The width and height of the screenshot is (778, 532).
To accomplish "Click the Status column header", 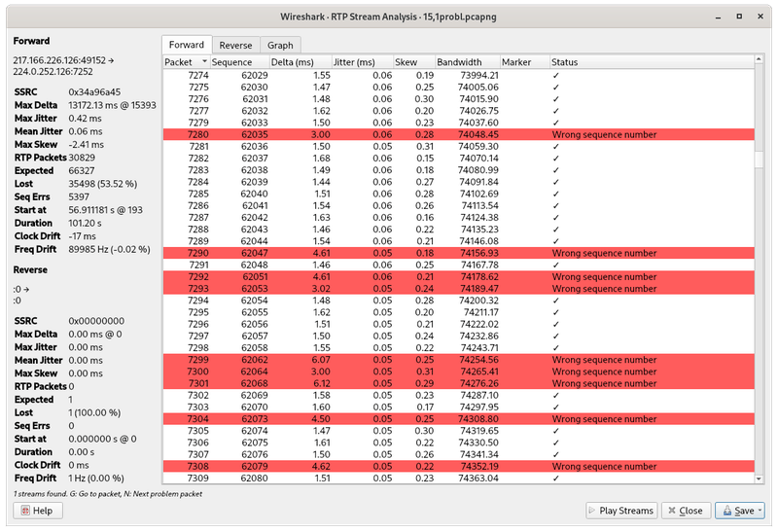I will [652, 62].
